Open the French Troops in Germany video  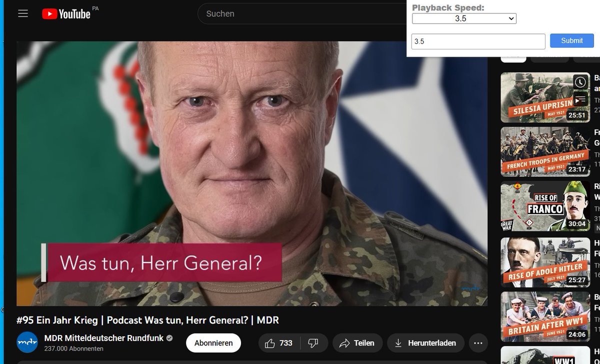545,152
